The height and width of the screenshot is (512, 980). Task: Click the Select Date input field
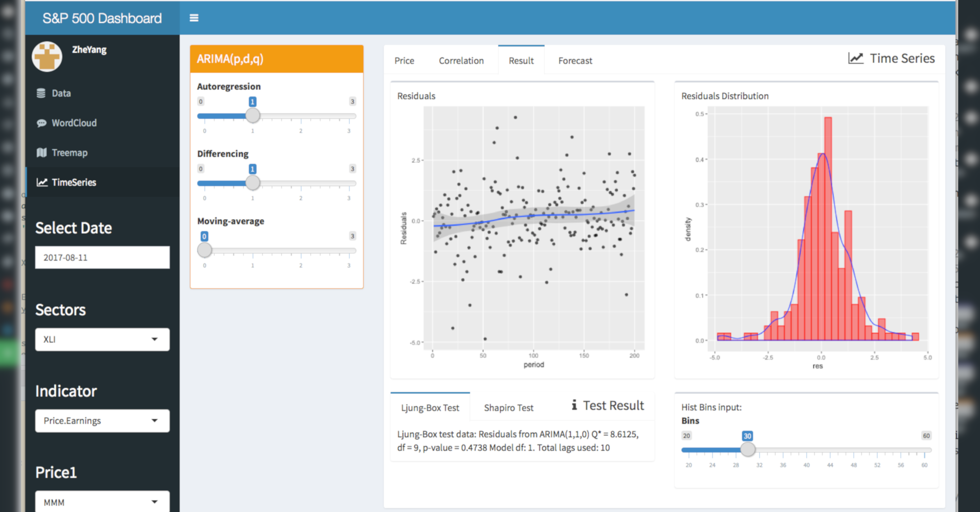102,258
